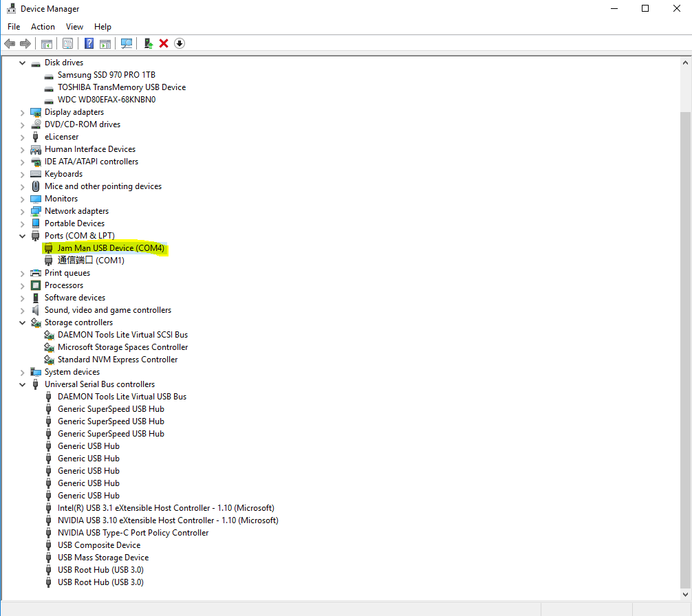Click the Display adapters category icon
Image resolution: width=692 pixels, height=616 pixels.
36,112
